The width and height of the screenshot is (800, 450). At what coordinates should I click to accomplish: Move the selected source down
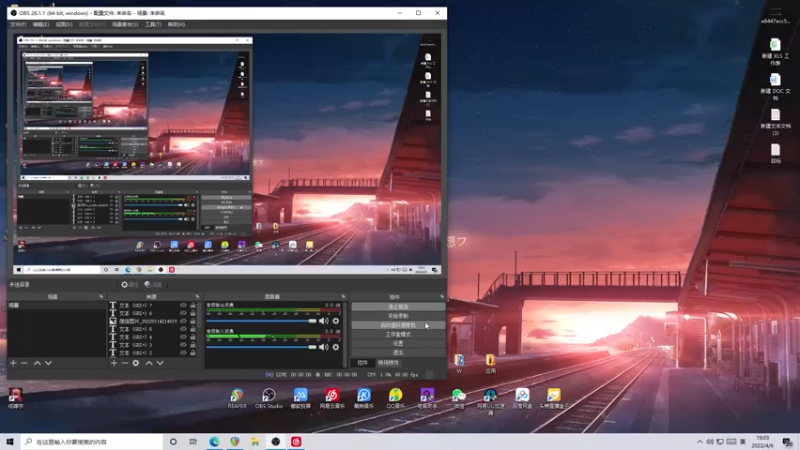160,363
